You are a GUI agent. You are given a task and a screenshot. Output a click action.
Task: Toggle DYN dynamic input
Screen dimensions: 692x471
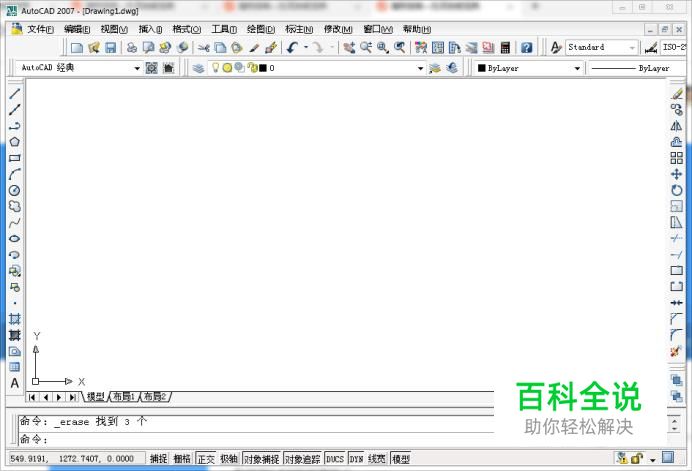pyautogui.click(x=356, y=459)
